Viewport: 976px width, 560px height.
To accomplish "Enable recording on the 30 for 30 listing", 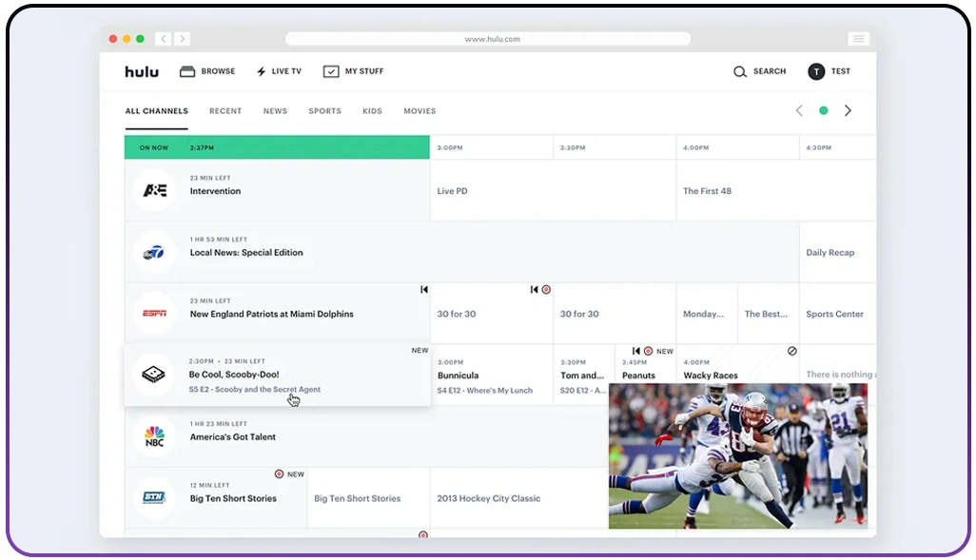I will tap(545, 289).
